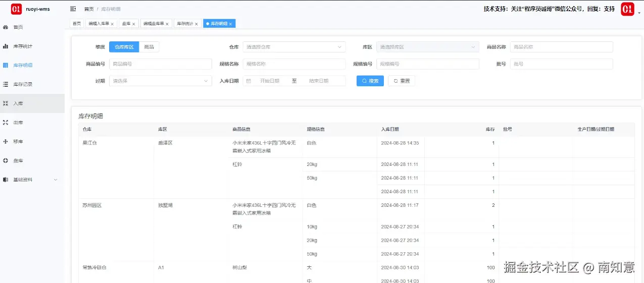This screenshot has width=644, height=283.
Task: Open the 仓库 select dropdown
Action: coord(294,47)
